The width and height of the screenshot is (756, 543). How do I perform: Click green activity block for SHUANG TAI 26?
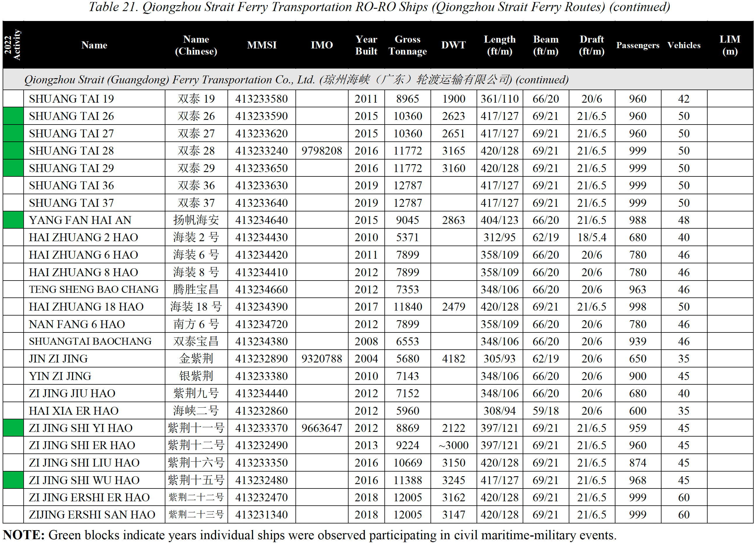13,116
